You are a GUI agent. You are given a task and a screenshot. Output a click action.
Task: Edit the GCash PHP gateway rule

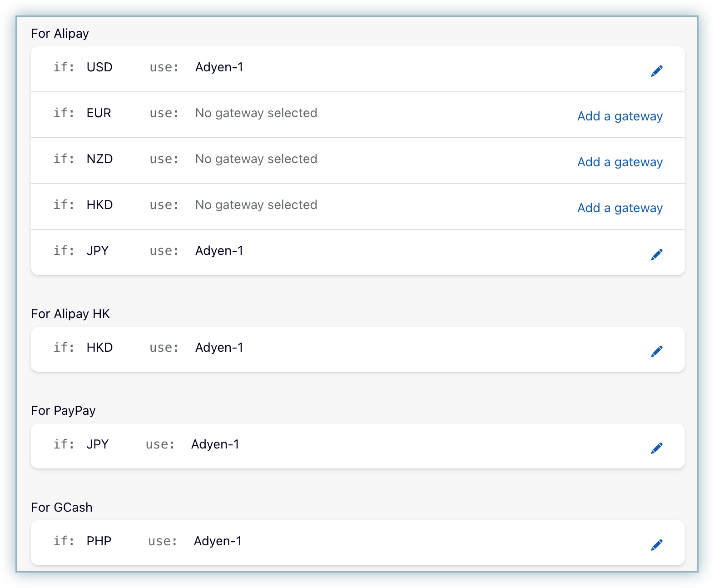pos(656,545)
